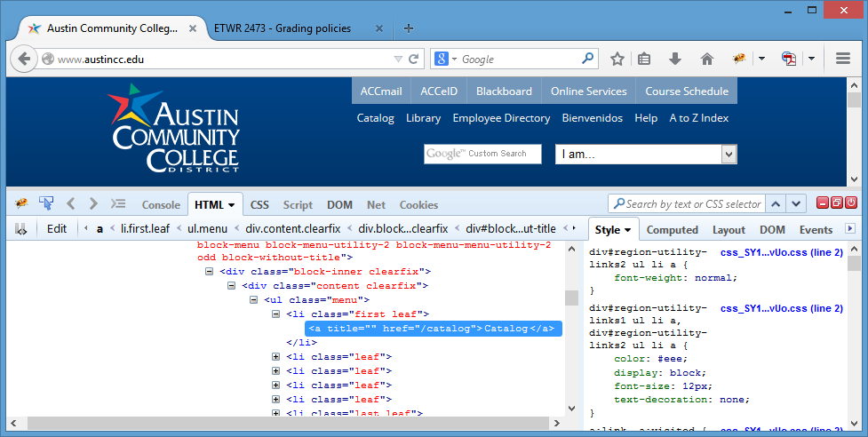Bookmark this page with the star icon

[617, 59]
